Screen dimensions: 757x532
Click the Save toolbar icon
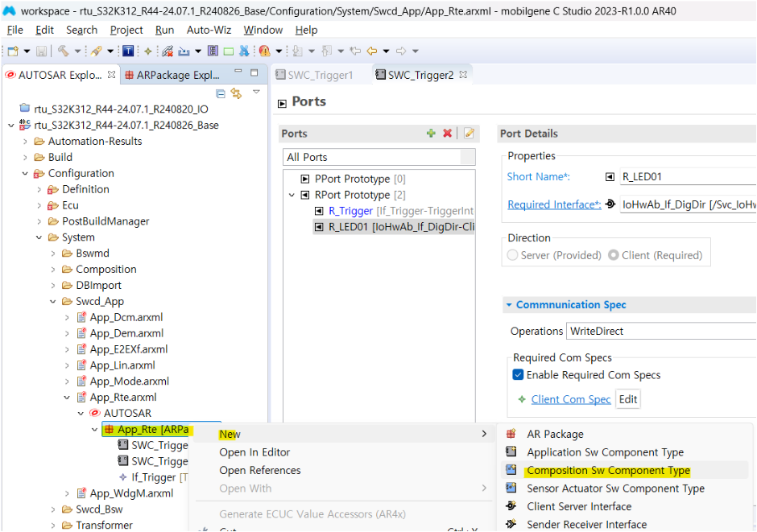[x=42, y=51]
